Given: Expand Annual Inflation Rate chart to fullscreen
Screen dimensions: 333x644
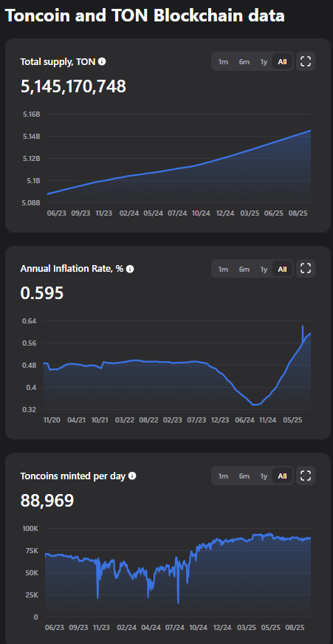Looking at the screenshot, I should pos(306,269).
